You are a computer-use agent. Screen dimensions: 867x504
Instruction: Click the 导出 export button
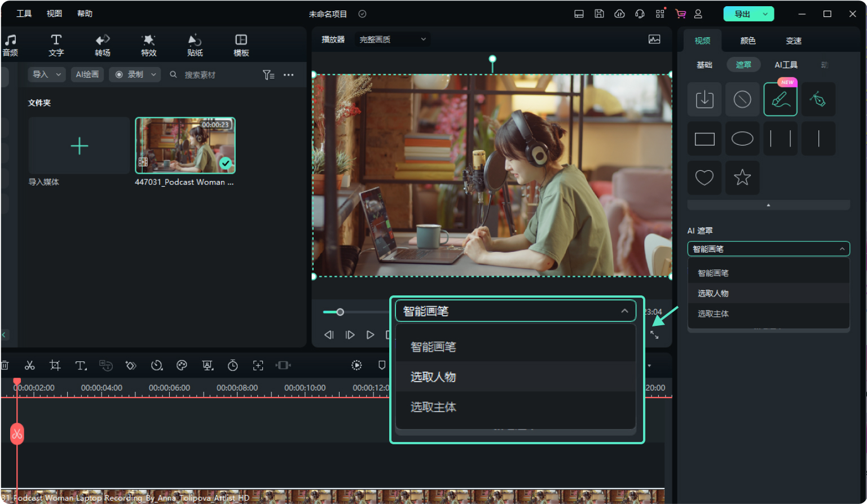pyautogui.click(x=742, y=14)
